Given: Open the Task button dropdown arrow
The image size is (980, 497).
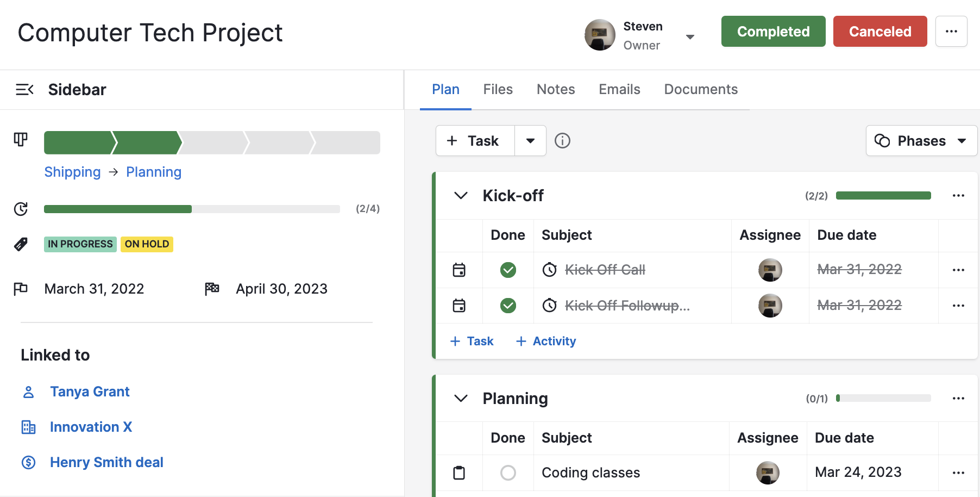Looking at the screenshot, I should tap(530, 140).
